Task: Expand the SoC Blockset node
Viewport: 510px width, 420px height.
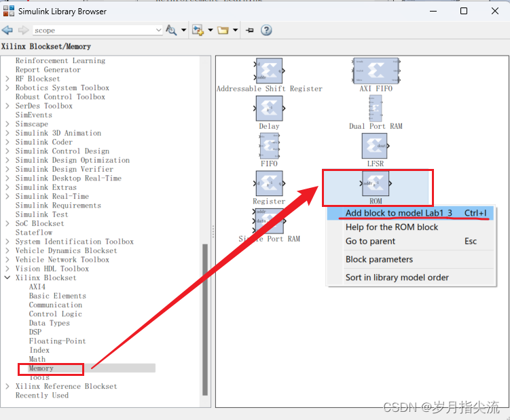Action: (x=7, y=223)
